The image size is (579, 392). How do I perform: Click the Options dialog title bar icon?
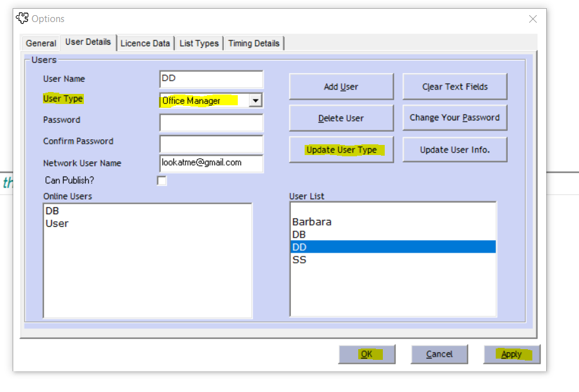coord(22,19)
